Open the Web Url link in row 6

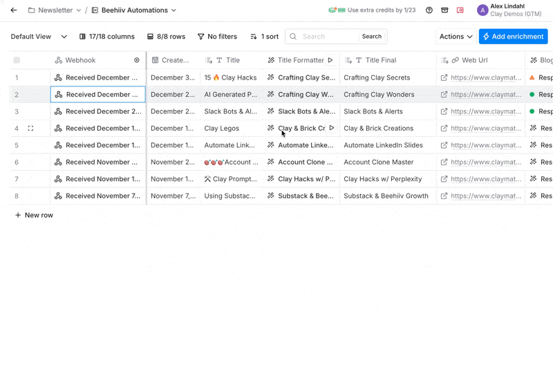(486, 162)
